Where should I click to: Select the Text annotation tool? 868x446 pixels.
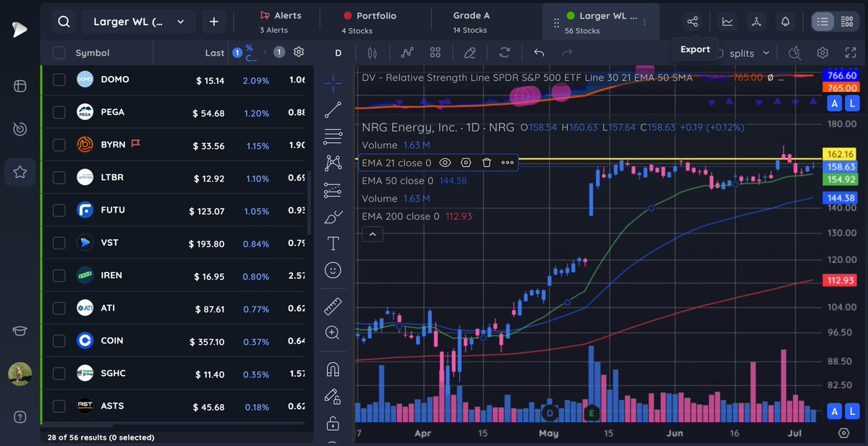coord(333,243)
